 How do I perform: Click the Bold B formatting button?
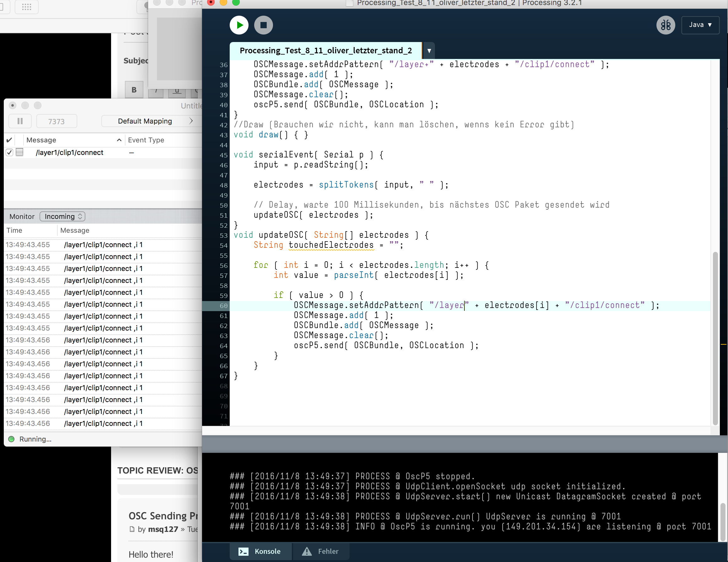[x=134, y=90]
